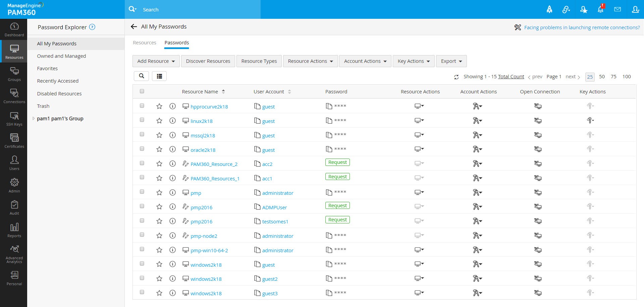The height and width of the screenshot is (307, 644).
Task: Click the refresh icon near Showing 1 - 15
Action: click(x=457, y=77)
